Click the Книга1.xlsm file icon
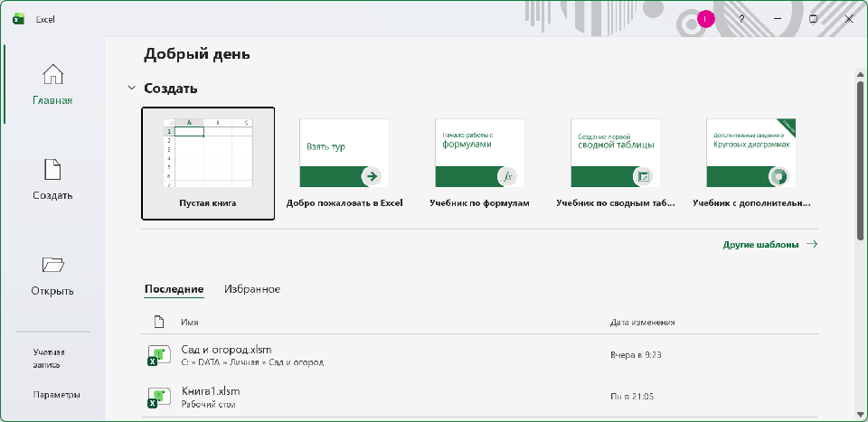Screen dimensions: 868x422 [158, 397]
